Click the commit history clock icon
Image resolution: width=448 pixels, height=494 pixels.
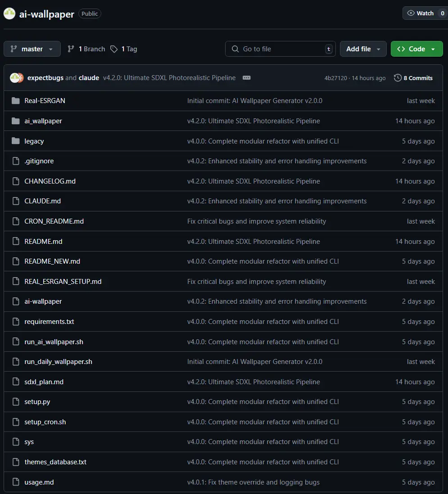point(398,78)
